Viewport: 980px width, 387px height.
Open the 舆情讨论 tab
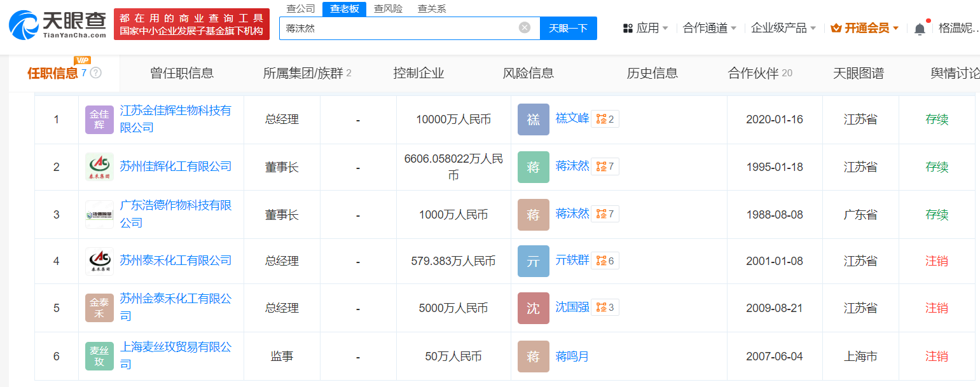tap(955, 73)
